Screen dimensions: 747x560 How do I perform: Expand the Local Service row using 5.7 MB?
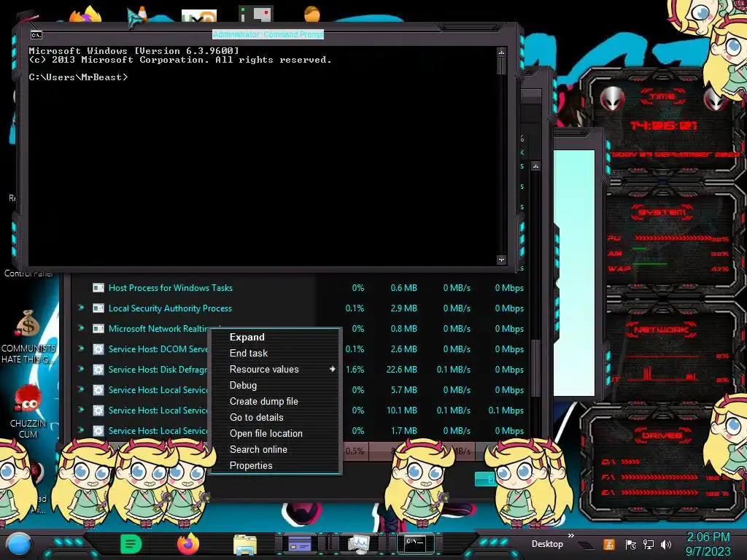[x=81, y=390]
